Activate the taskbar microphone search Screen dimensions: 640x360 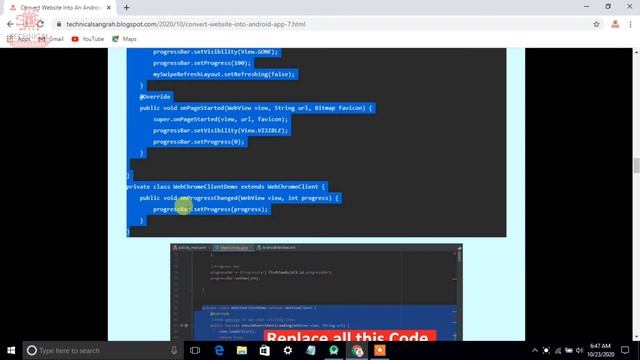(x=174, y=350)
